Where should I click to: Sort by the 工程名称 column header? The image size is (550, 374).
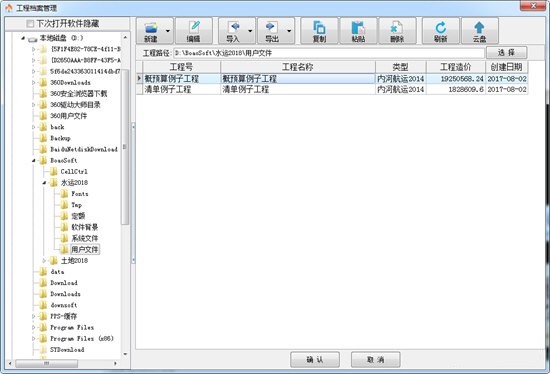298,67
